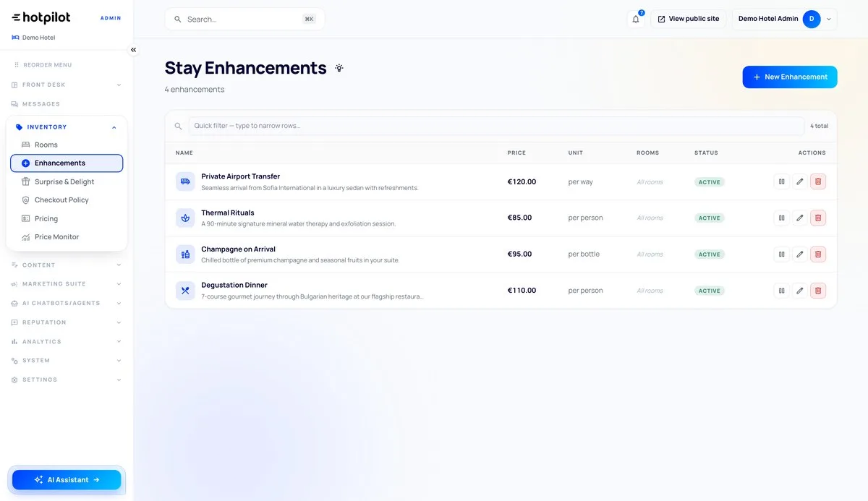Viewport: 868px width, 501px height.
Task: Expand the Front Desk menu section
Action: point(67,85)
